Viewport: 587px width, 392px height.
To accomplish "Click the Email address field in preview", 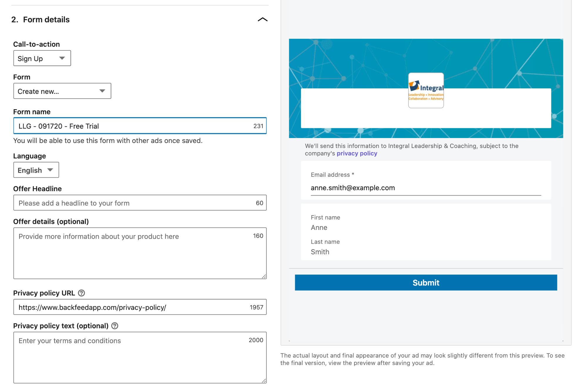I will (426, 188).
